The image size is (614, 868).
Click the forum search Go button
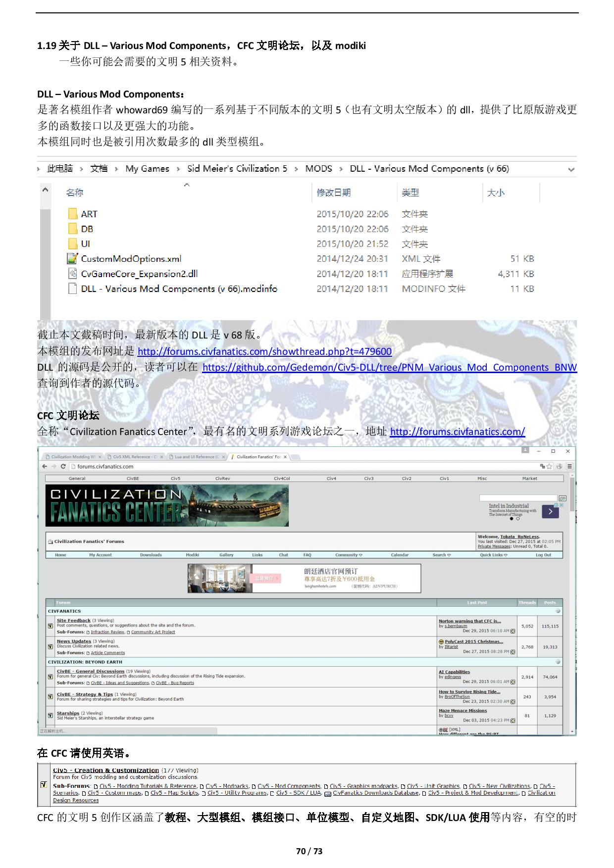click(x=562, y=498)
